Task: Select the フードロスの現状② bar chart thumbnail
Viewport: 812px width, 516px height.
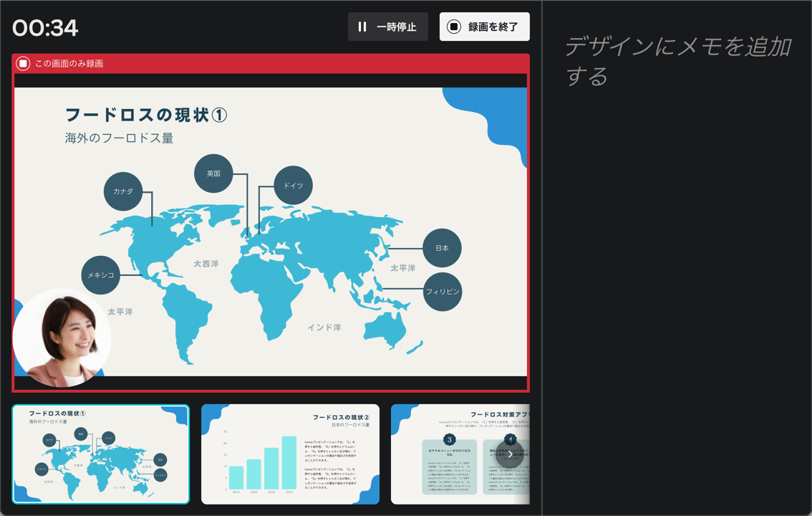Action: pyautogui.click(x=290, y=454)
